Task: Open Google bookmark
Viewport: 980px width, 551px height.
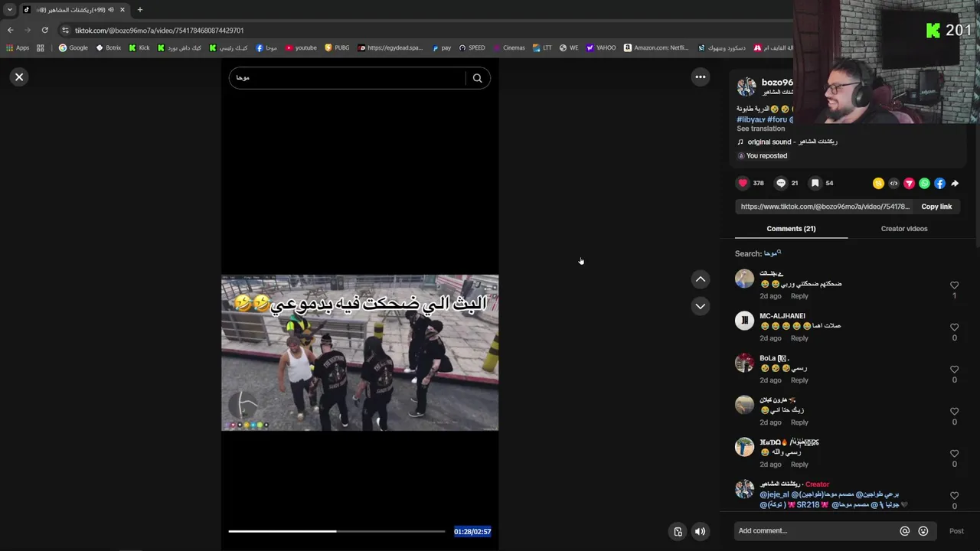Action: (73, 47)
